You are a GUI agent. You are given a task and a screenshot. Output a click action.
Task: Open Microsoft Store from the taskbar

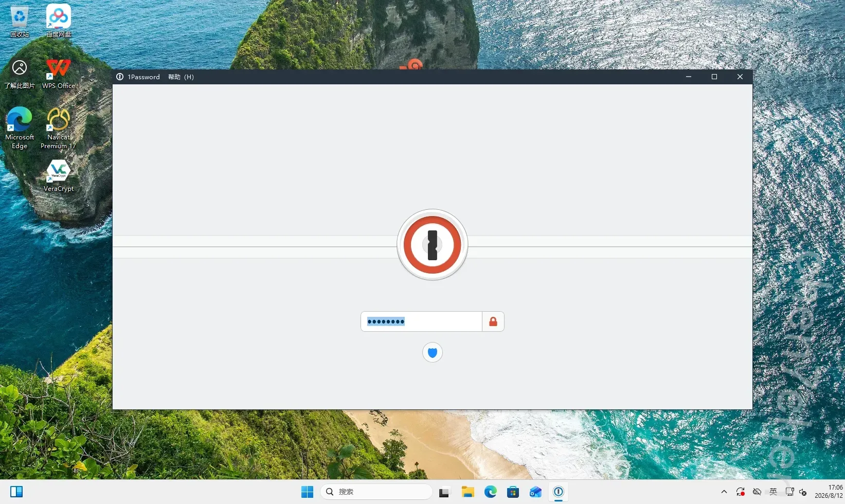pyautogui.click(x=513, y=492)
